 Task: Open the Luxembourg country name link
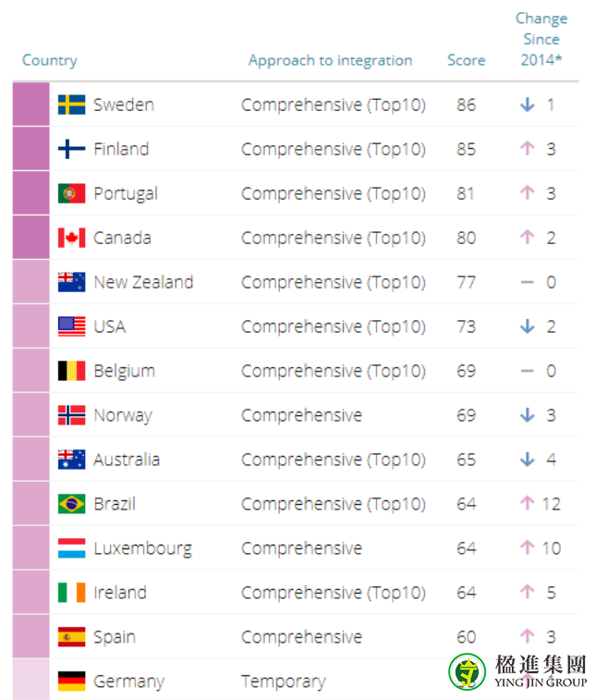pos(142,548)
